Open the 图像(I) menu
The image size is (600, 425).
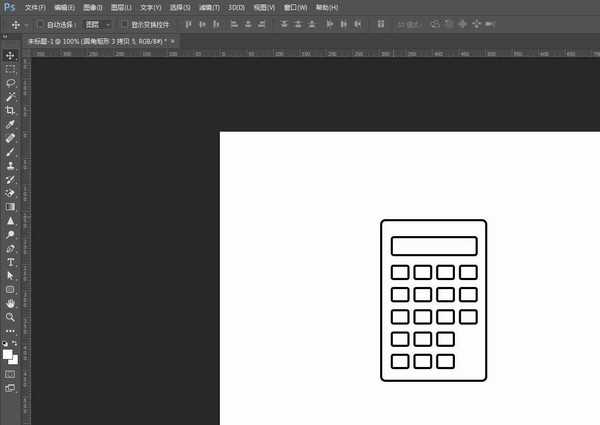tap(92, 7)
